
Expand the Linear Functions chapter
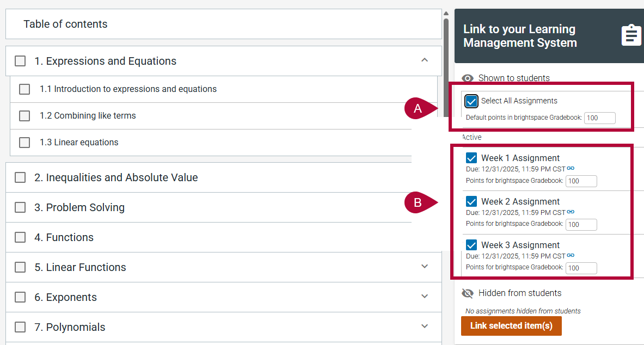pyautogui.click(x=425, y=267)
